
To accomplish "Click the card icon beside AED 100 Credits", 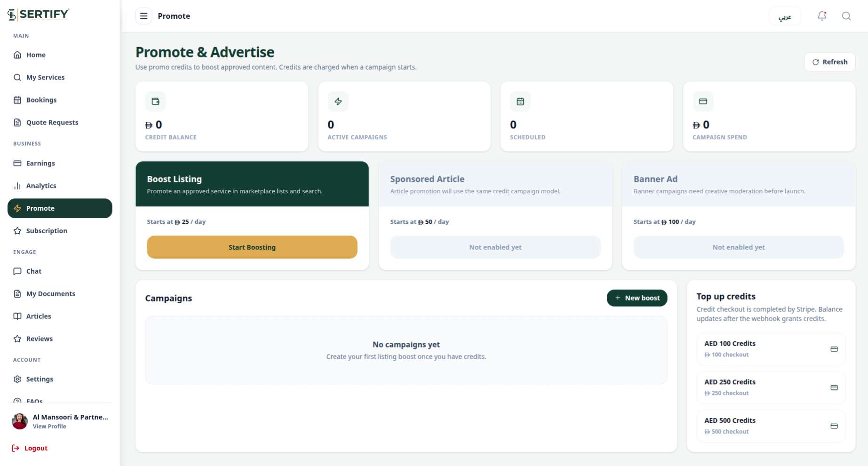I will (x=834, y=349).
